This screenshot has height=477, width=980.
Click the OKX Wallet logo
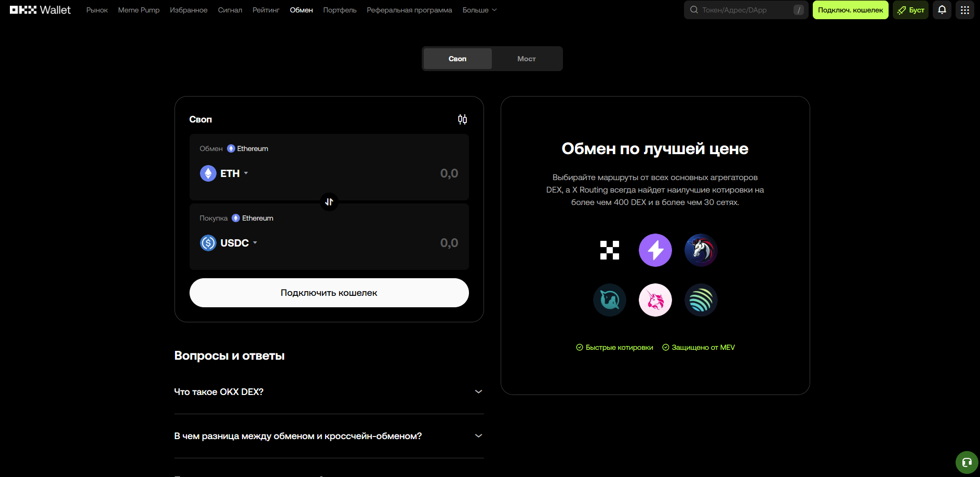(40, 10)
